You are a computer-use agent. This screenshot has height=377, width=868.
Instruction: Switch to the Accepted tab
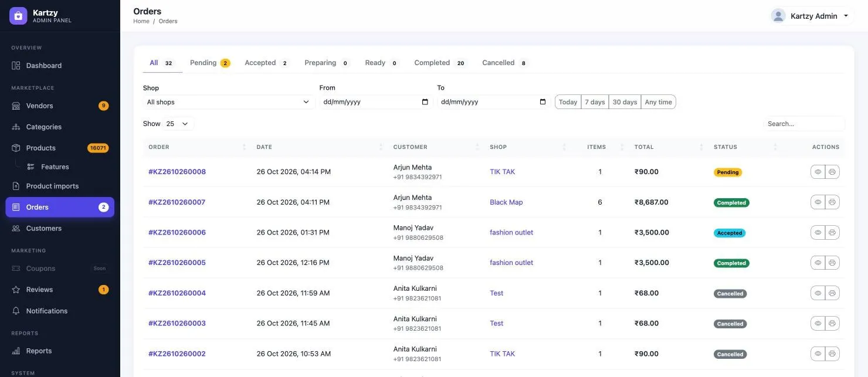coord(267,63)
